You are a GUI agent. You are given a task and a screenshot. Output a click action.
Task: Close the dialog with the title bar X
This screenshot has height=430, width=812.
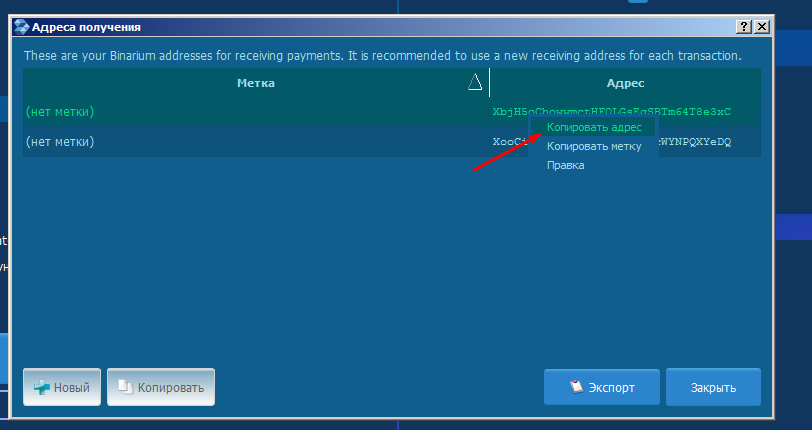coord(761,27)
